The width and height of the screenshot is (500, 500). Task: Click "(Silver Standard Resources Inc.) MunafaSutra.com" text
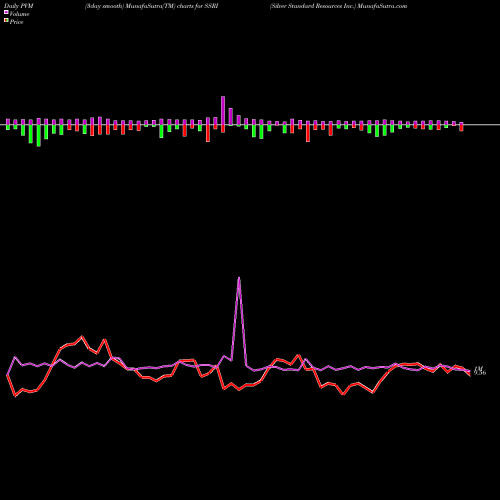tap(338, 6)
